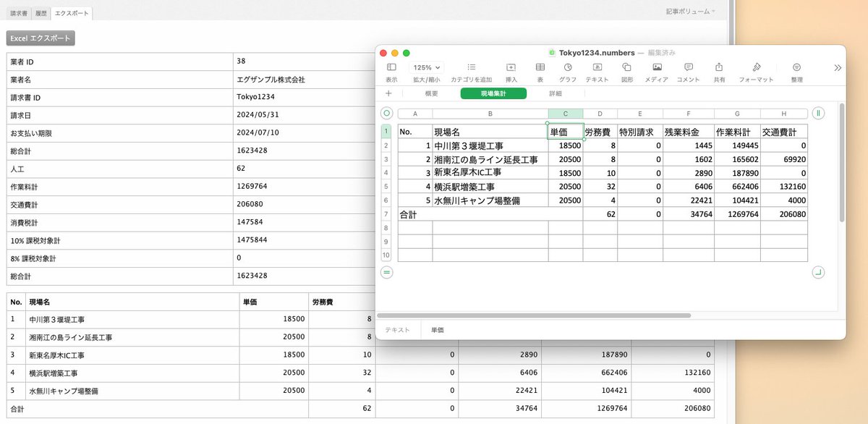
Task: Select column header B in Numbers
Action: (490, 114)
